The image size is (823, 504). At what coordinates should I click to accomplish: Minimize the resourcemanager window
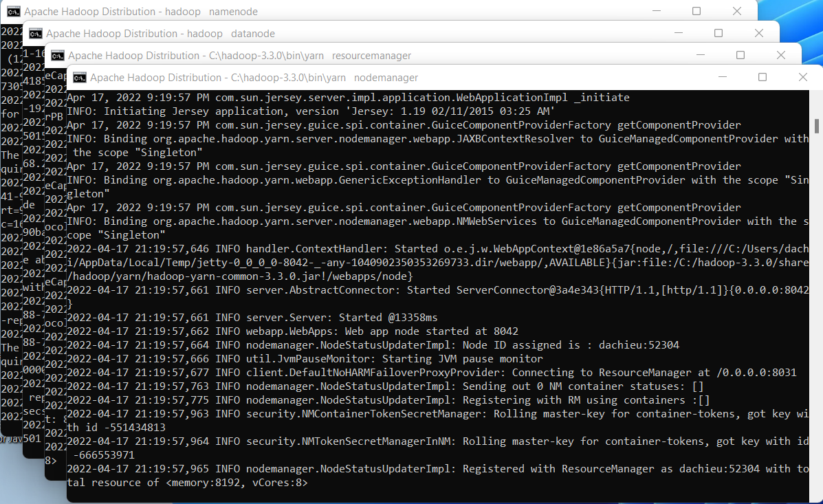700,55
